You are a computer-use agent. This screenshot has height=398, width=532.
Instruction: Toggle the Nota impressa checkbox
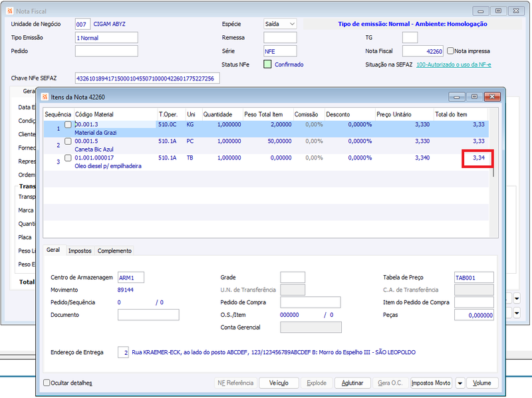[450, 51]
